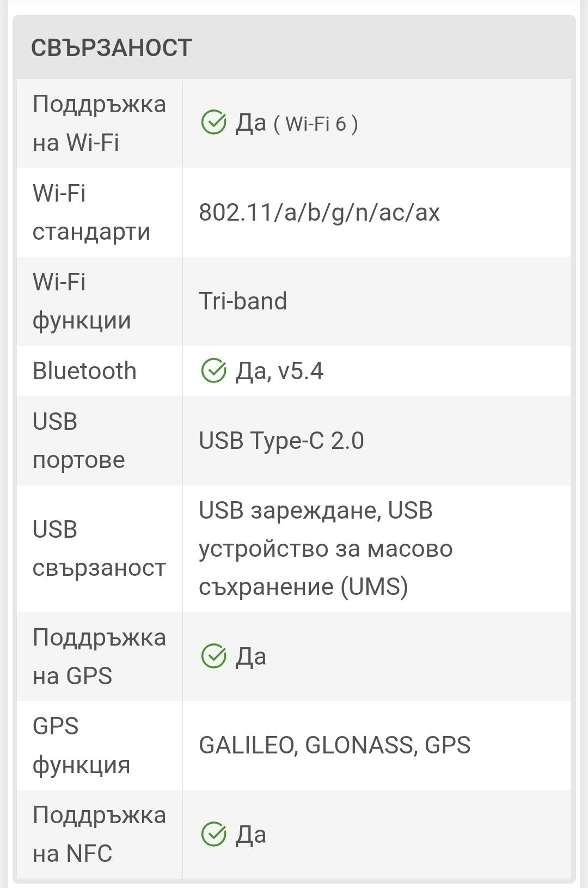Click the green checkmark in the Bluetooth row

213,371
